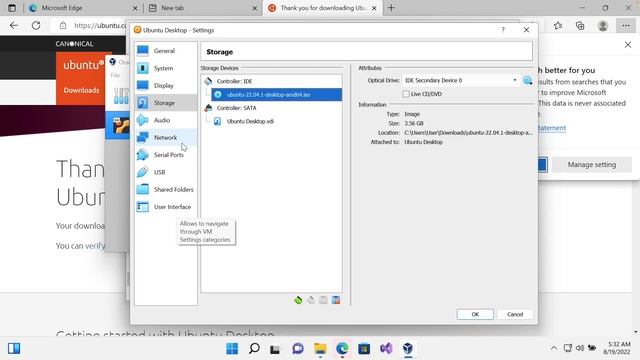This screenshot has height=360, width=640.
Task: Cancel the settings dialog
Action: (x=515, y=314)
